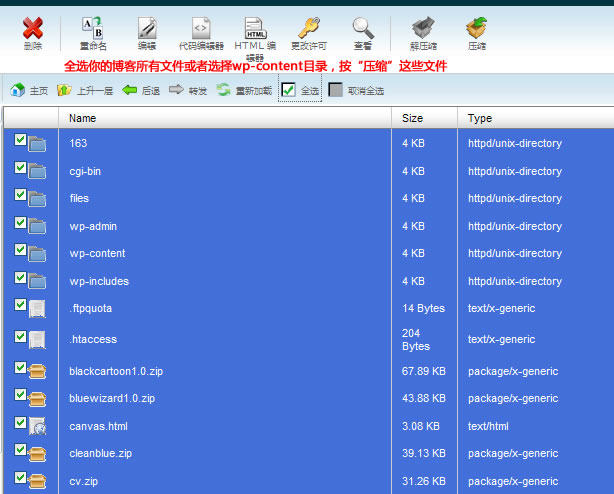Open the edit (编辑) pencil tool
The image size is (614, 494).
point(147,28)
